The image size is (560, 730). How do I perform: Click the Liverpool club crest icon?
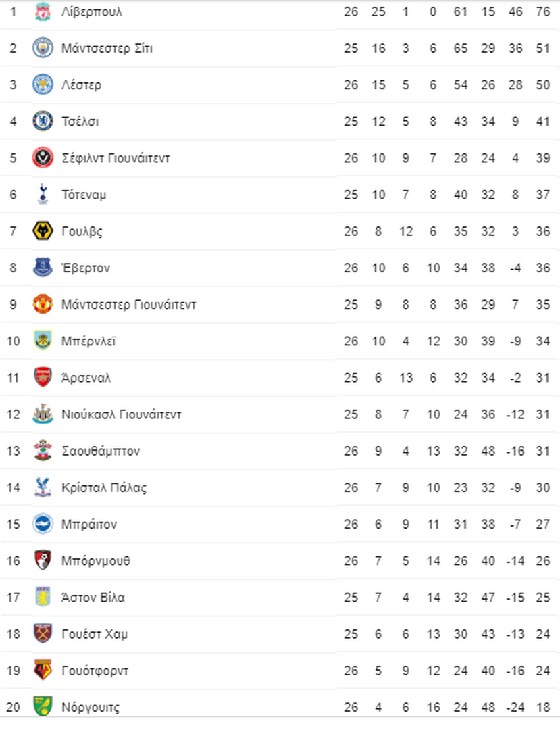43,11
